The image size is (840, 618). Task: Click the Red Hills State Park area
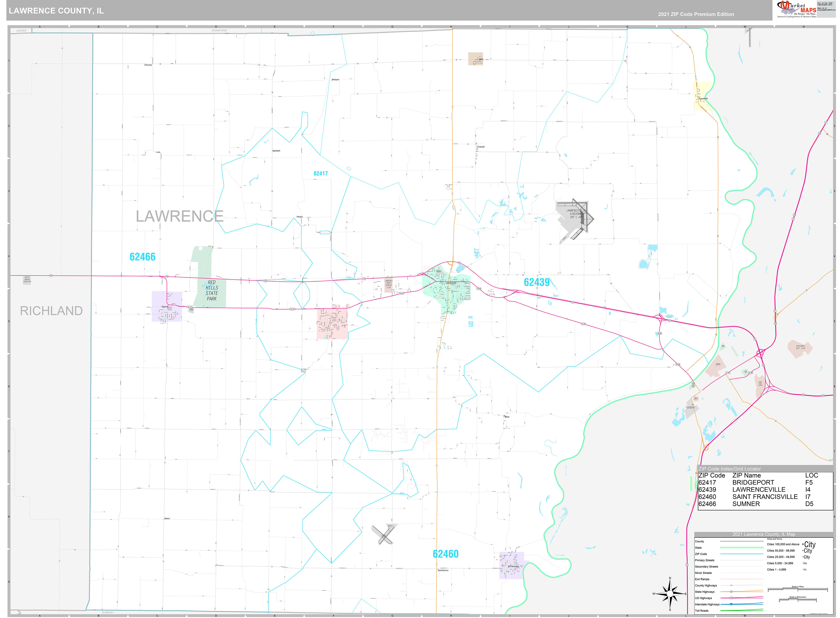tap(211, 291)
